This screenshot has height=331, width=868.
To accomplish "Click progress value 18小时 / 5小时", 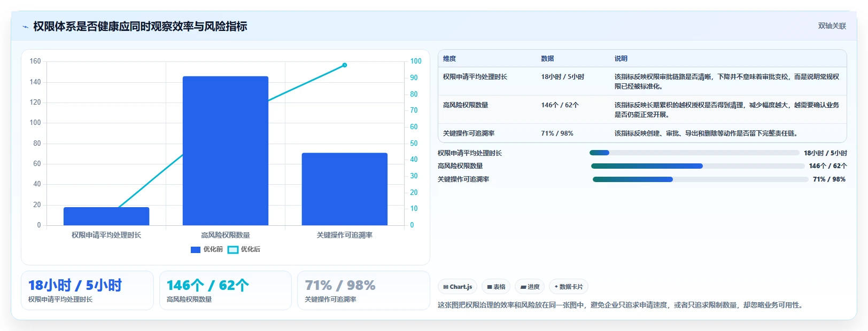I will (x=825, y=153).
